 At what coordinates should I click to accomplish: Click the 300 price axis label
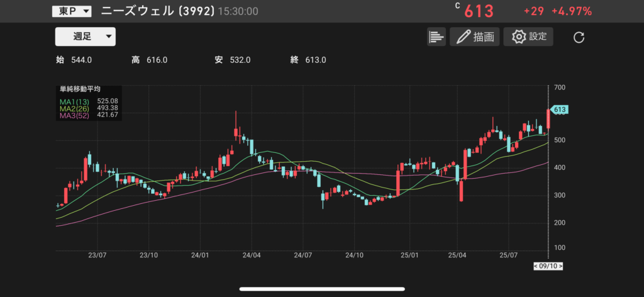point(559,195)
